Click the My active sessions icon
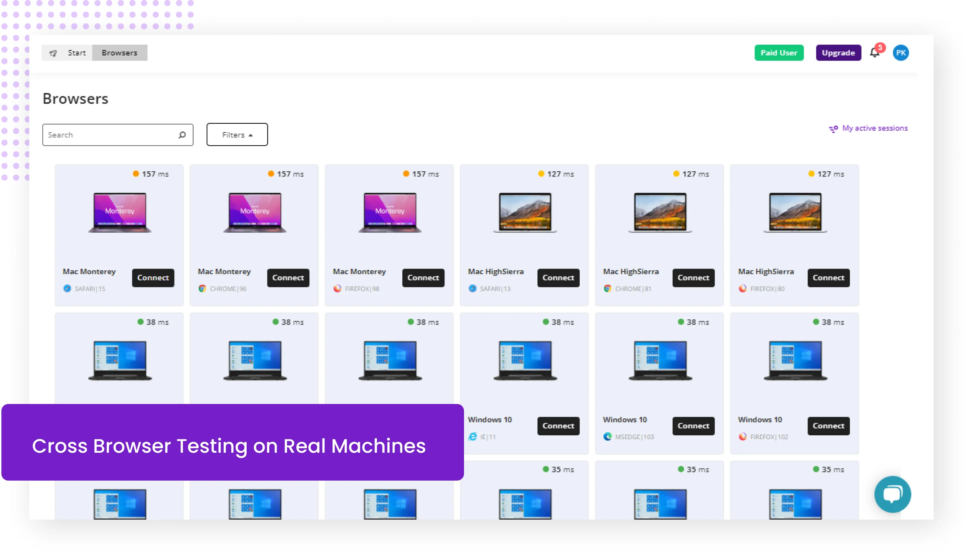The image size is (974, 560). [833, 129]
